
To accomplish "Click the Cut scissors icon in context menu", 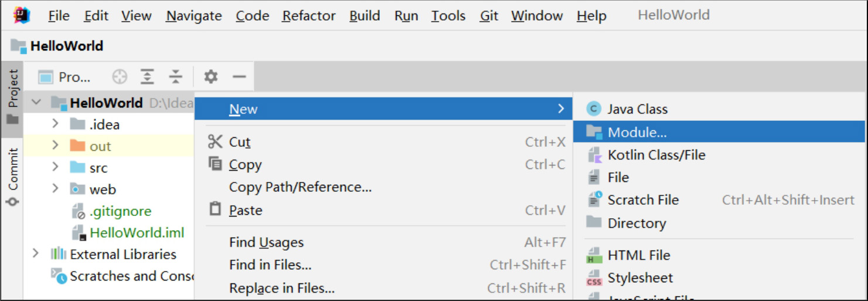I will 216,142.
